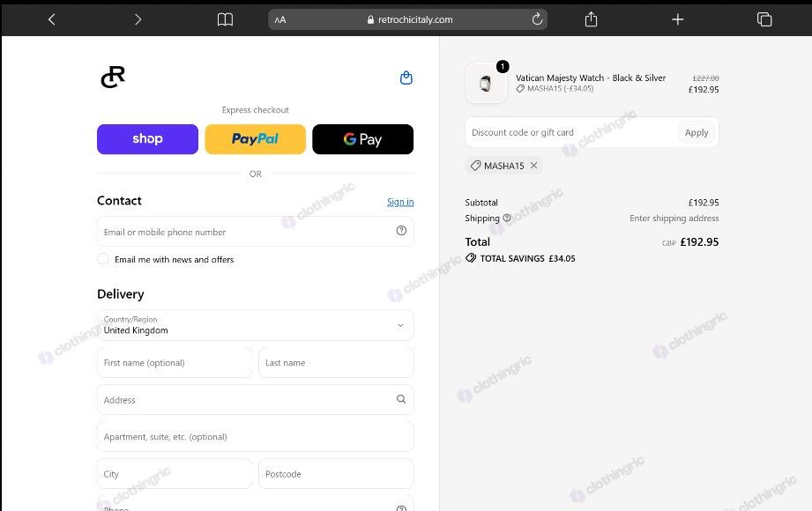
Task: Open the bookmarks book icon
Action: click(225, 19)
